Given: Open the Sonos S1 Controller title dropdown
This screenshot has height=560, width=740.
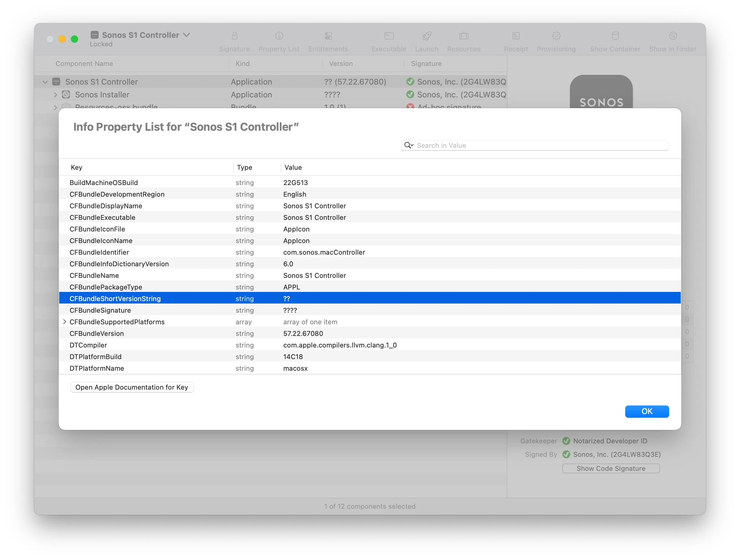Looking at the screenshot, I should pos(187,35).
